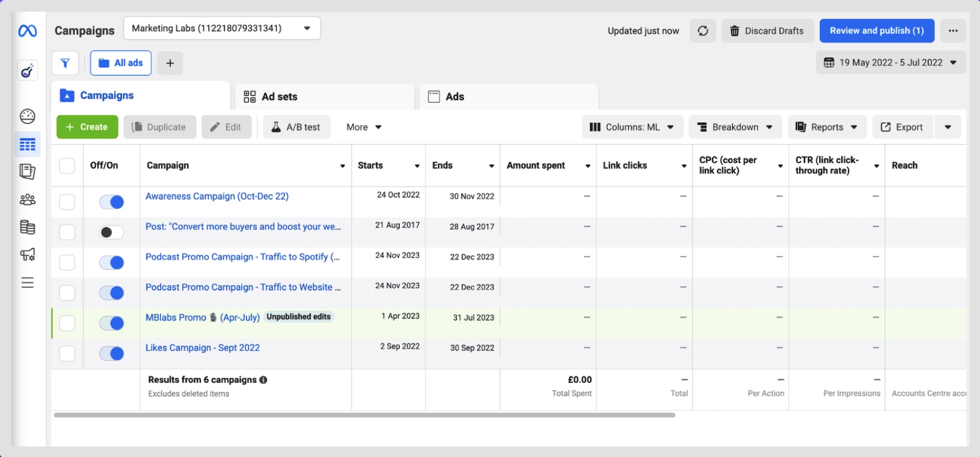Screen dimensions: 980x457
Task: Toggle off Podcast Promo Traffic to Spotify
Action: pyautogui.click(x=112, y=263)
